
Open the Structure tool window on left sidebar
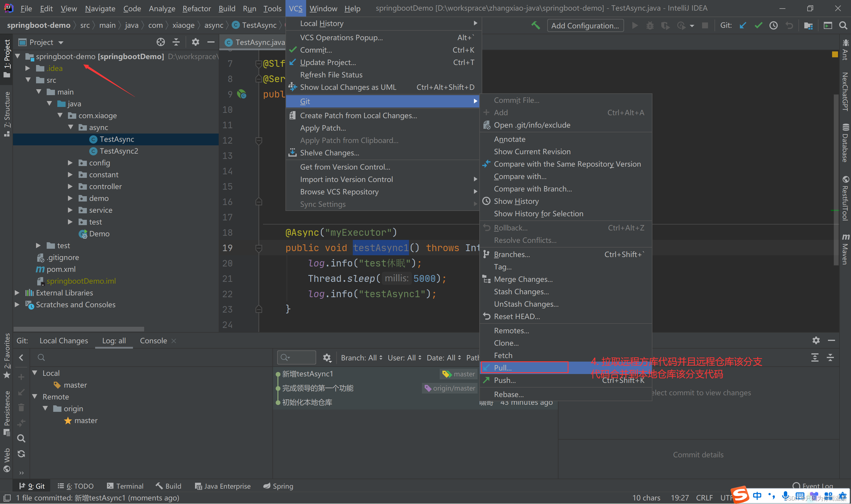tap(7, 114)
